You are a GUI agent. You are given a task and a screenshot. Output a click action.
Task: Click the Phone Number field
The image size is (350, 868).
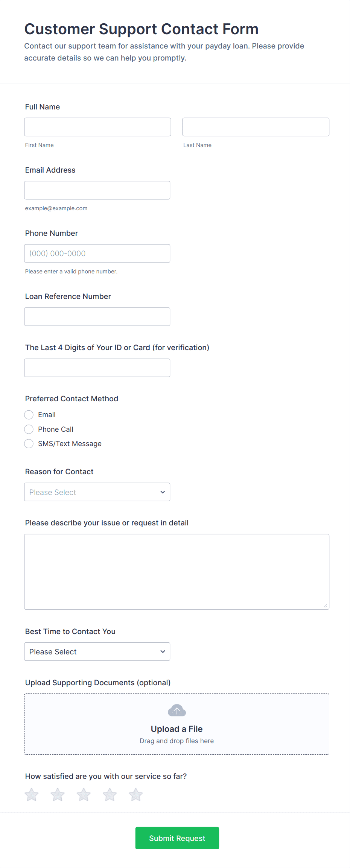[97, 253]
